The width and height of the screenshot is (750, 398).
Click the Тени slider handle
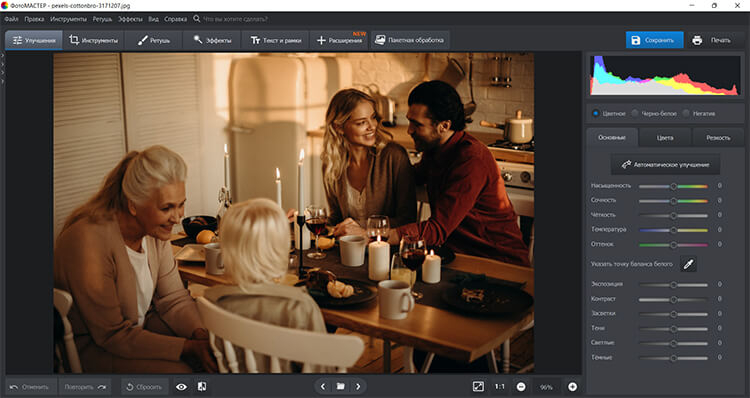click(x=673, y=329)
